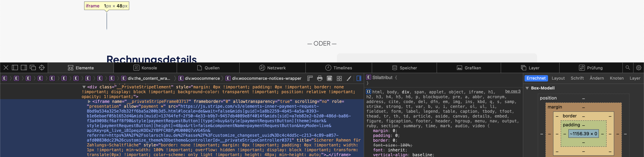Image resolution: width=644 pixels, height=157 pixels.
Task: Select the Schrift sidebar panel
Action: (x=577, y=78)
